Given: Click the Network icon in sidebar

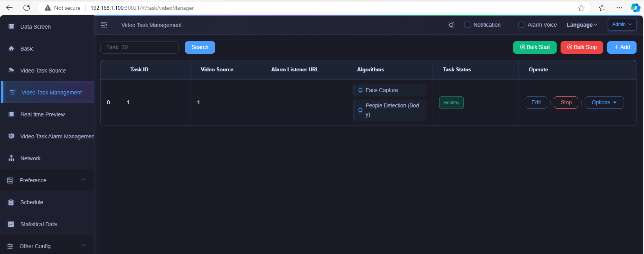Looking at the screenshot, I should tap(11, 158).
